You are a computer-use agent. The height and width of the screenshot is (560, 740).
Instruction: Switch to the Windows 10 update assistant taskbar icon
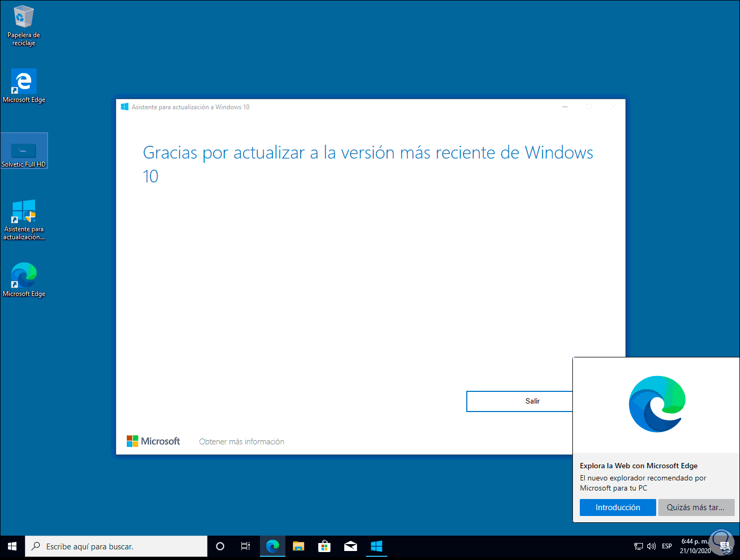click(x=377, y=546)
